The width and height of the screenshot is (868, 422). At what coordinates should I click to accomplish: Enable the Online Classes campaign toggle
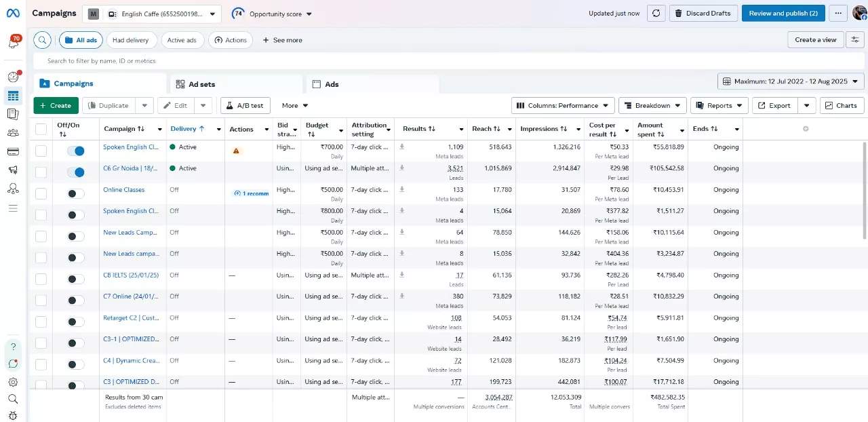click(x=75, y=194)
